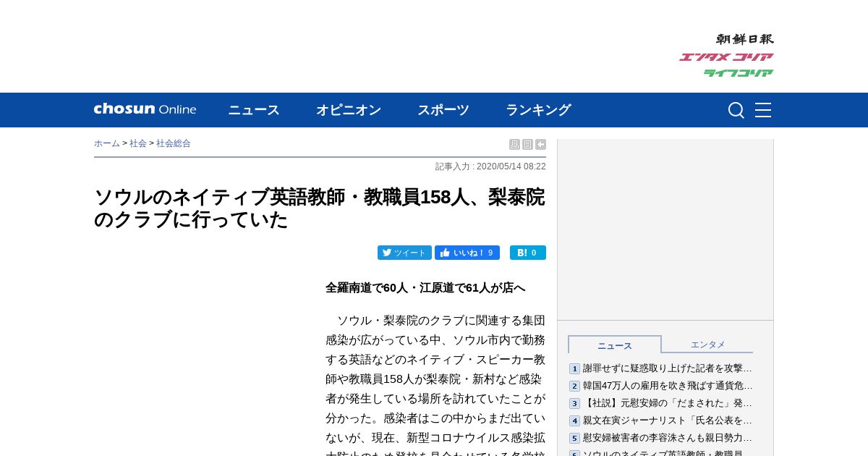Click the print article icon
The height and width of the screenshot is (456, 868).
(514, 145)
